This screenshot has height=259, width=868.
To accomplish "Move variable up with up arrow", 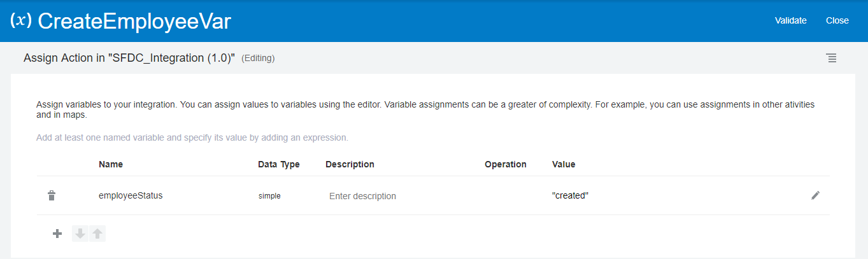I will 97,234.
